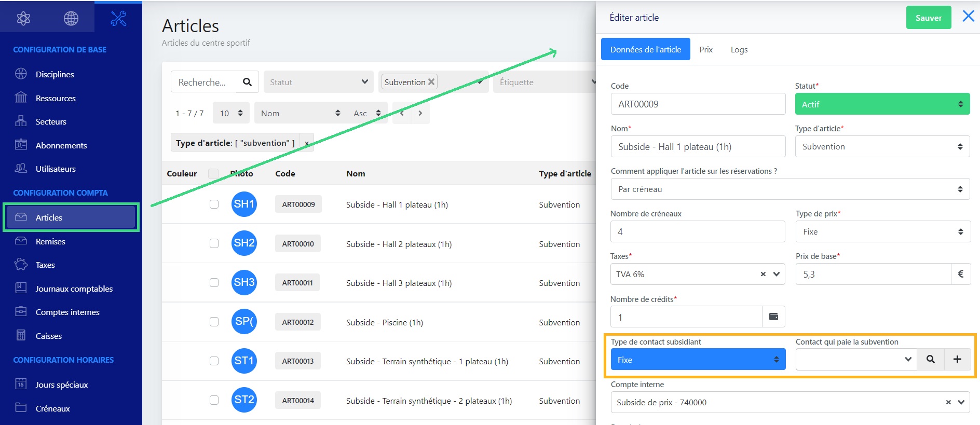Open the sort field dropdown showing Nom
This screenshot has width=980, height=425.
point(301,113)
